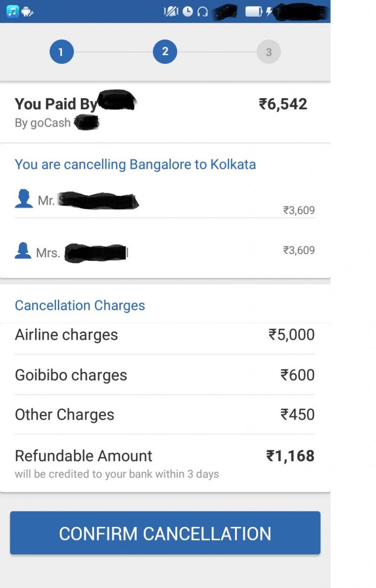View Goibibo charges ₹600 row
This screenshot has height=588, width=376.
[165, 375]
